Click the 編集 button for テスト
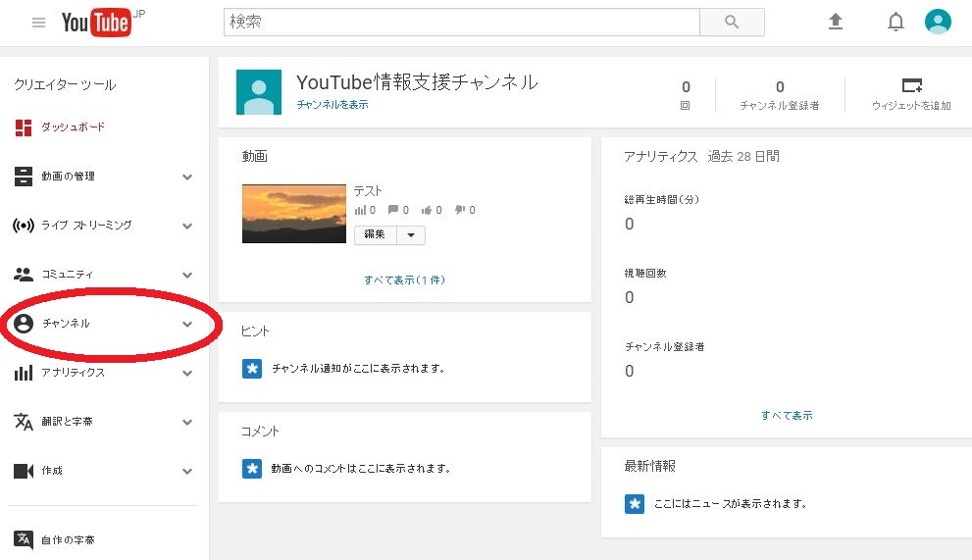This screenshot has height=560, width=972. [375, 235]
